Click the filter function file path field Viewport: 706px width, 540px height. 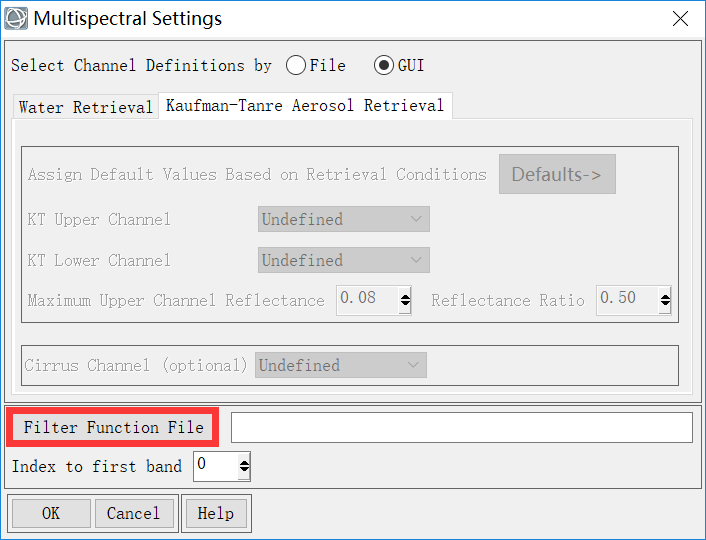pyautogui.click(x=461, y=427)
